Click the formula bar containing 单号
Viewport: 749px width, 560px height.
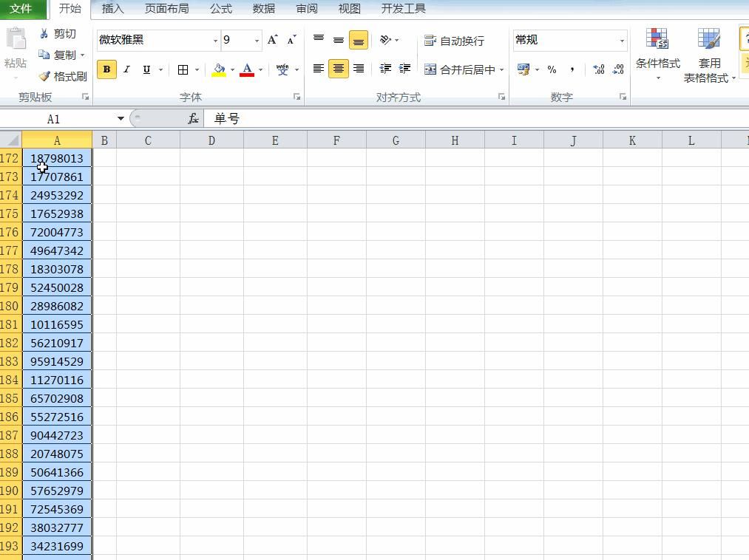point(475,119)
